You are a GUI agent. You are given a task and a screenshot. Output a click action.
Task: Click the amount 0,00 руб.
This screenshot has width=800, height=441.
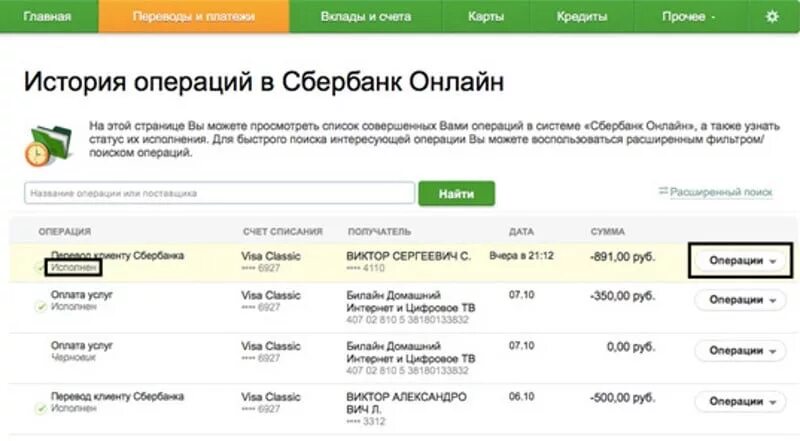coord(631,347)
